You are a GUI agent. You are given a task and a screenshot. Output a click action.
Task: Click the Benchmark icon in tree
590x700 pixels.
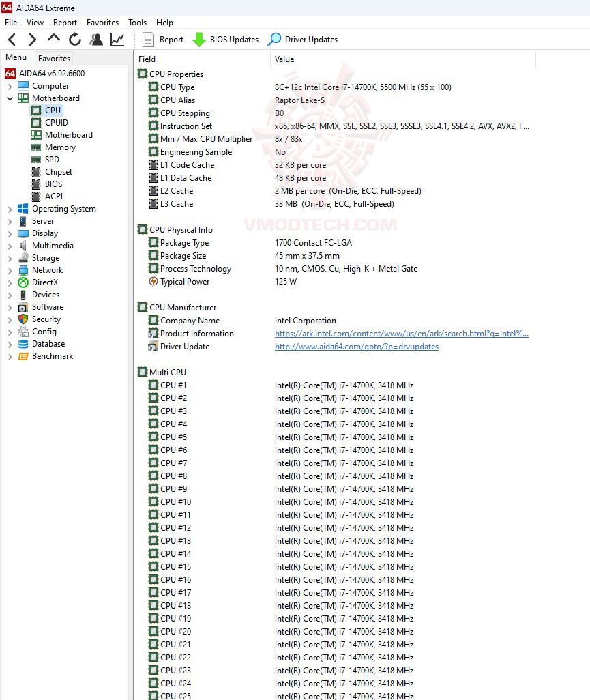tap(23, 356)
